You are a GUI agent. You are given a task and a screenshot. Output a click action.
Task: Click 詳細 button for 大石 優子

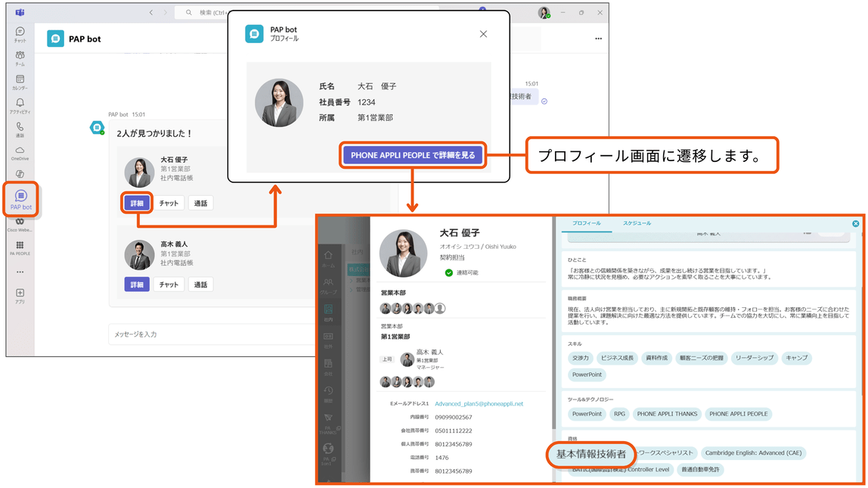137,204
